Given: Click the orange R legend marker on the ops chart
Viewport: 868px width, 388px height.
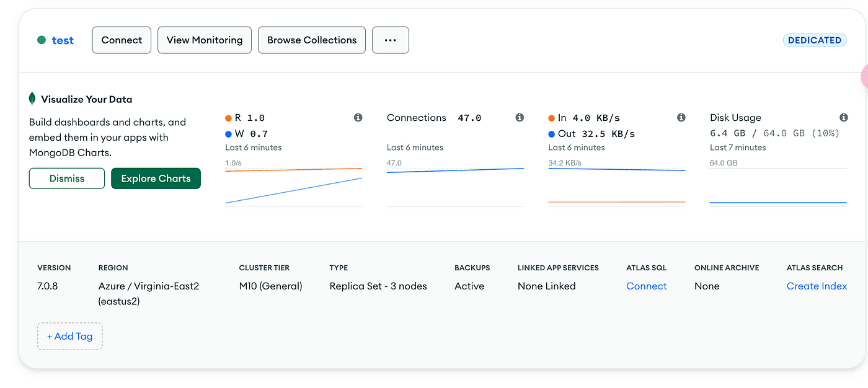Looking at the screenshot, I should tap(227, 117).
